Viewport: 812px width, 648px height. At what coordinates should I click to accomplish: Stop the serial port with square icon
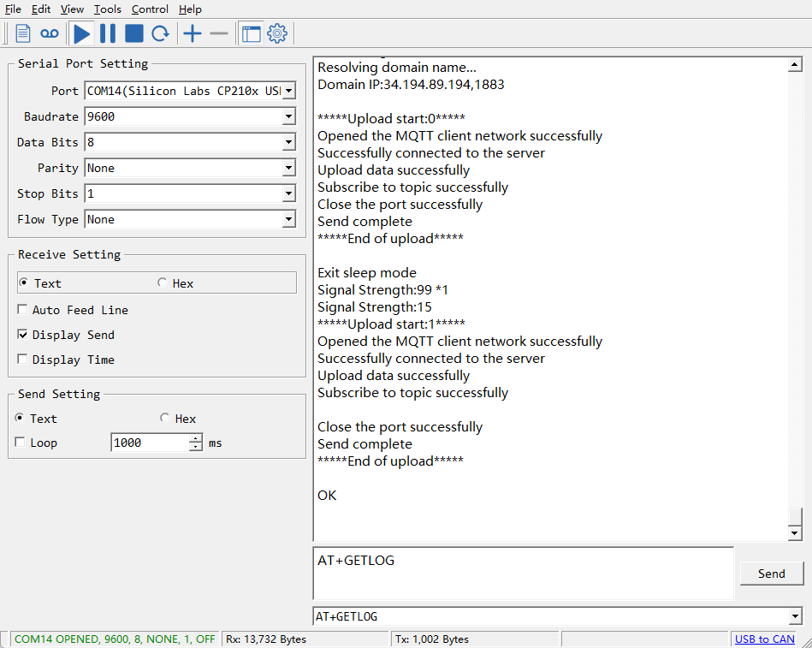point(134,33)
